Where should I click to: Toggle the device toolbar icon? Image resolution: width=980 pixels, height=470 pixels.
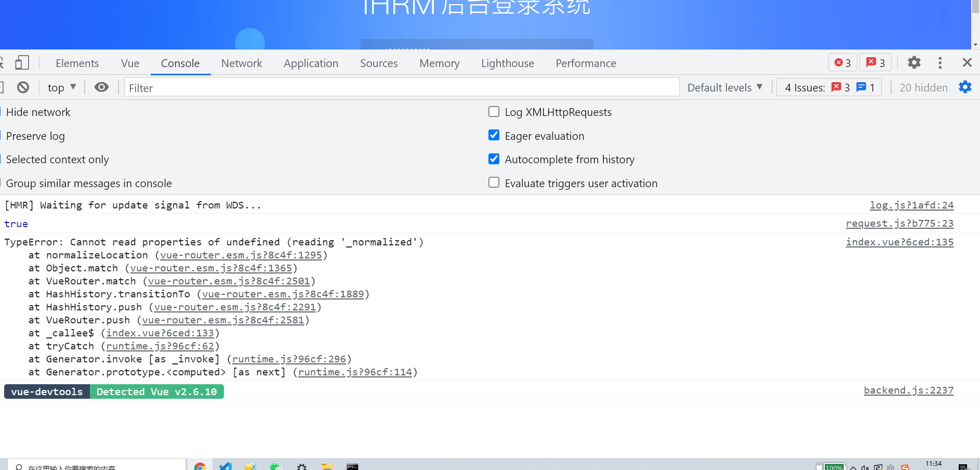[x=22, y=63]
